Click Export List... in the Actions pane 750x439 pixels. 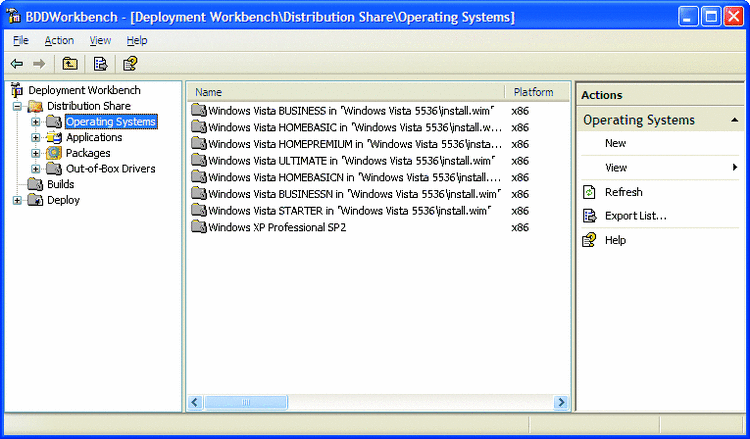point(636,216)
